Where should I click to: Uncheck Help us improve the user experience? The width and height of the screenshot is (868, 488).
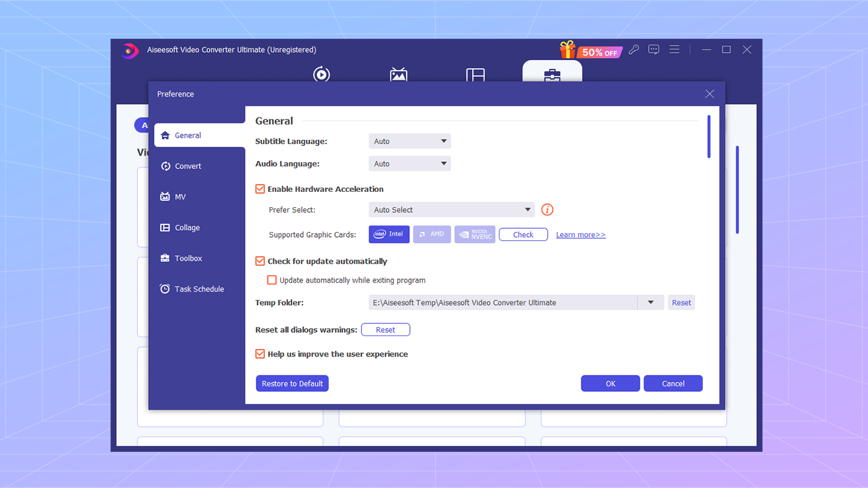pyautogui.click(x=260, y=354)
